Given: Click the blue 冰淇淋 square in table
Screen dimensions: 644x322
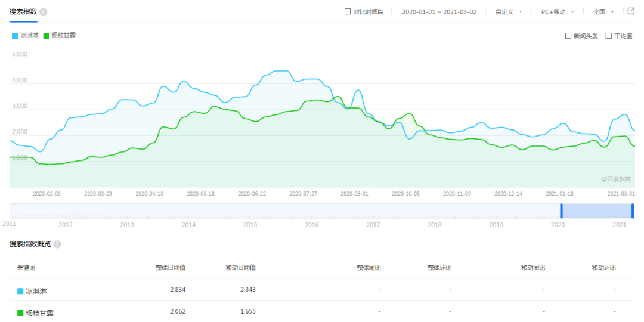Looking at the screenshot, I should 20,291.
